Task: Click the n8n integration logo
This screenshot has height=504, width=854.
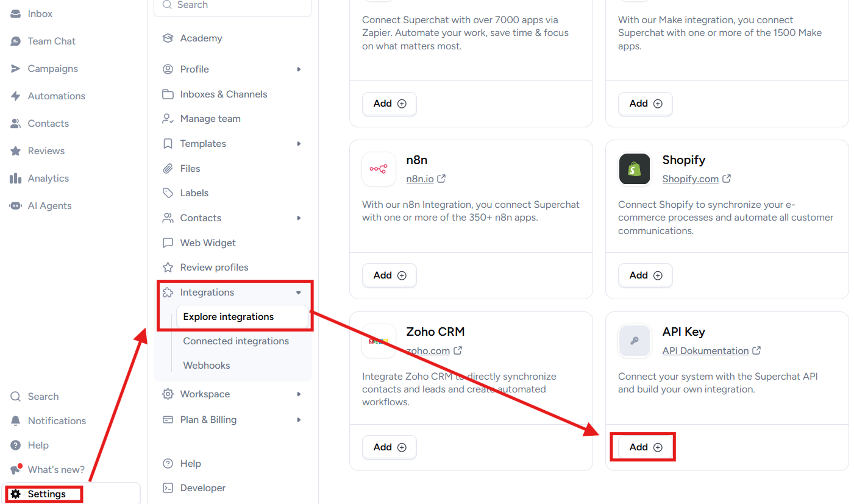Action: pyautogui.click(x=379, y=169)
